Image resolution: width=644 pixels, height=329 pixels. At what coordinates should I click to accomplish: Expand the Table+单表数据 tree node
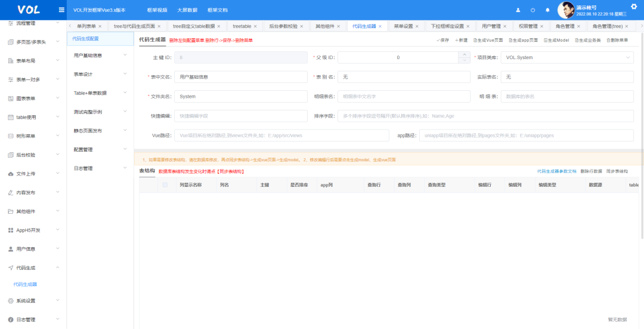click(x=125, y=93)
